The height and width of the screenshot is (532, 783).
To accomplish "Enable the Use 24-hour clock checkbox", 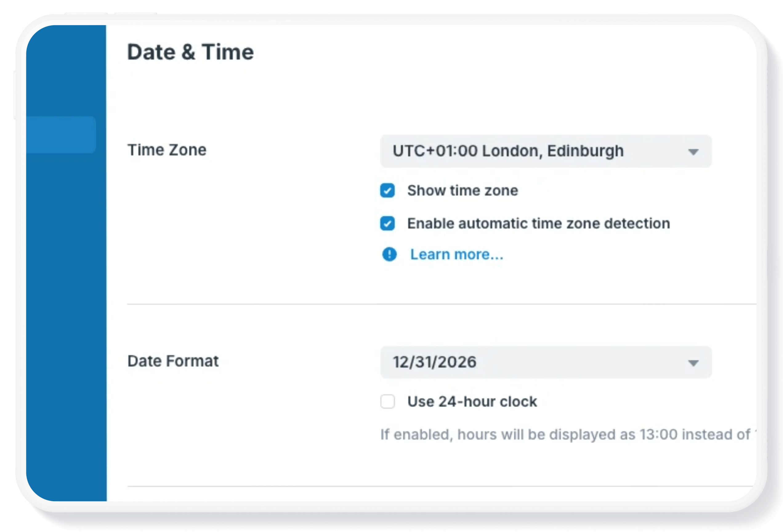I will point(387,401).
